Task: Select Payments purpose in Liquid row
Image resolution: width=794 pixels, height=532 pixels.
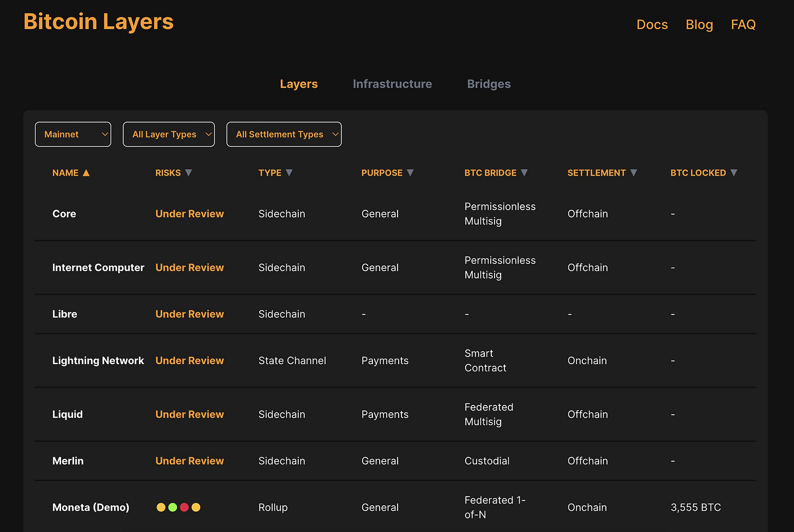Action: [385, 414]
